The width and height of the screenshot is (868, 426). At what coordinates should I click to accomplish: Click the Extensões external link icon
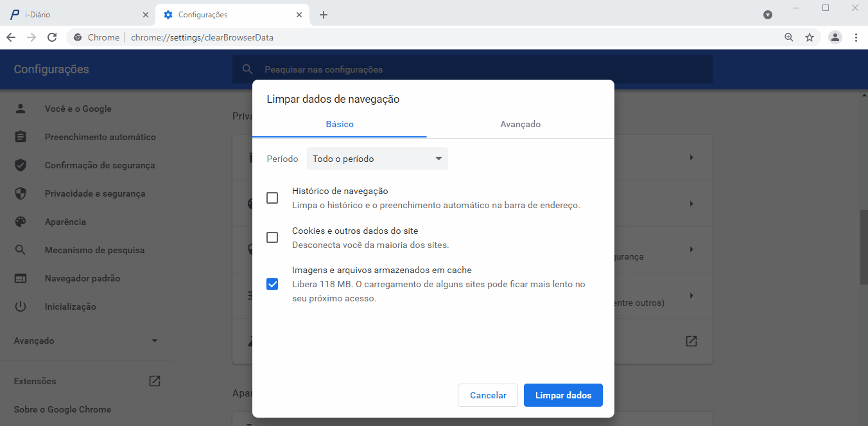tap(155, 381)
